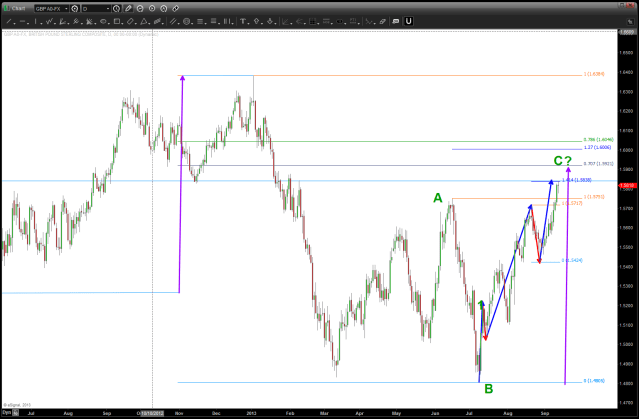
Task: Select the zigzag polyline tool
Action: click(50, 21)
